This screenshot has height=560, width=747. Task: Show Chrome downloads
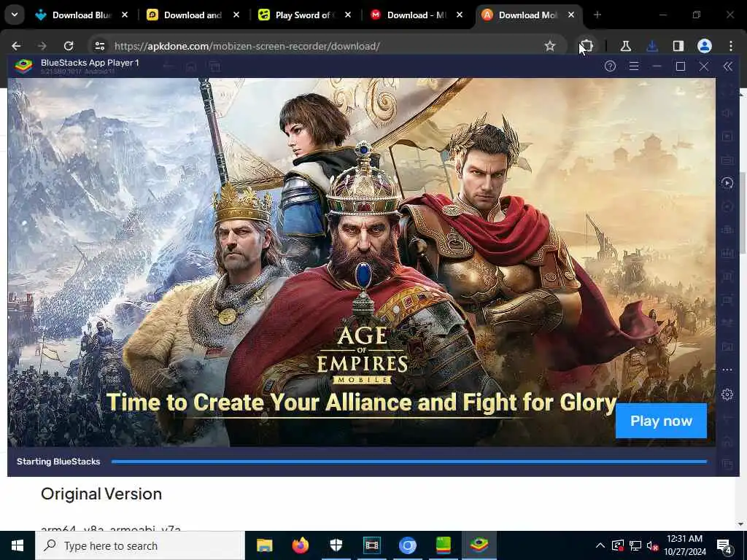click(651, 46)
